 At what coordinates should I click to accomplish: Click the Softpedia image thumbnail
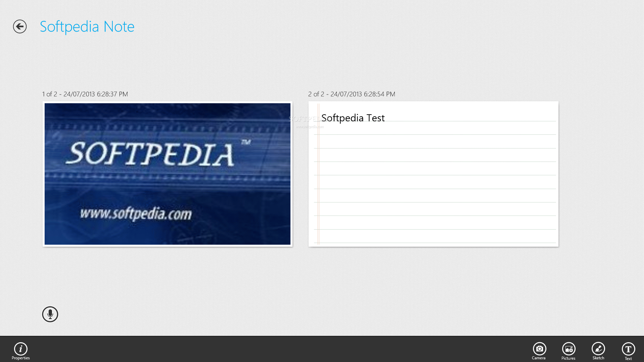click(167, 173)
